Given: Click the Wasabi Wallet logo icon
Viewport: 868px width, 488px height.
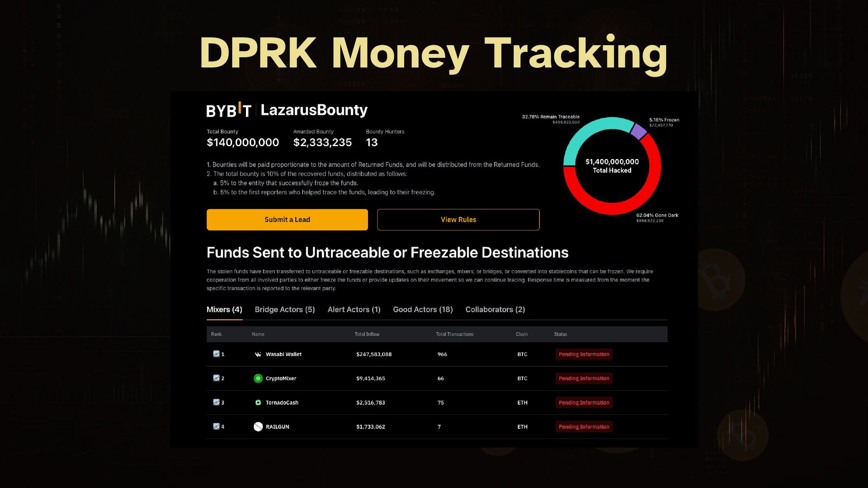Looking at the screenshot, I should pyautogui.click(x=258, y=354).
